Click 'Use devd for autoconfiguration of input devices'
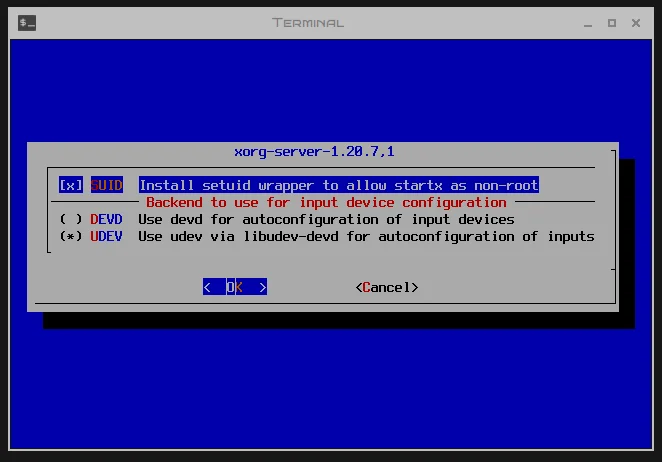The image size is (662, 462). click(x=326, y=219)
